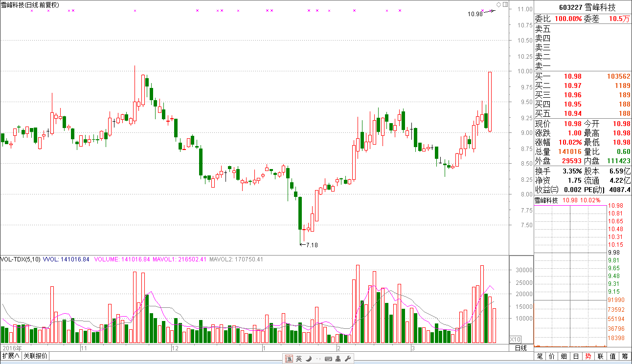Switch to the 筹 tab

(625, 356)
